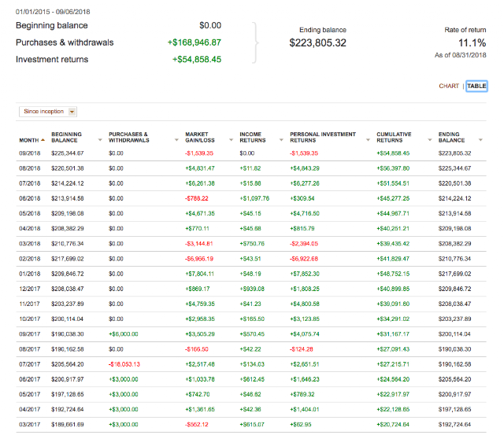504x435 pixels.
Task: Select the 07/2017 month row
Action: tap(251, 364)
